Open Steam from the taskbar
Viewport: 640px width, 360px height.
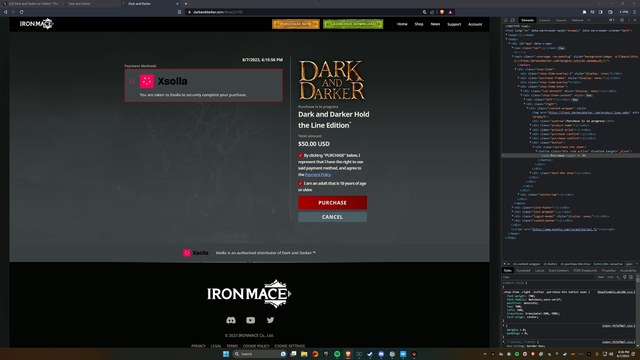click(370, 354)
